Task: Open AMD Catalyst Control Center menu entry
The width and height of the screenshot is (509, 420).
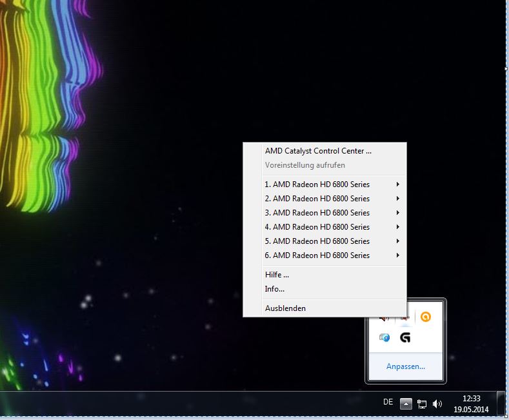Action: point(324,151)
